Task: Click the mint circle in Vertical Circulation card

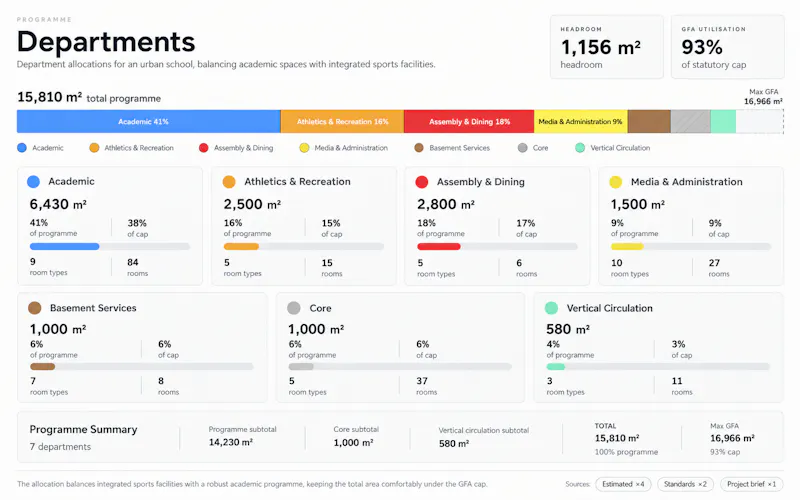Action: [x=552, y=308]
